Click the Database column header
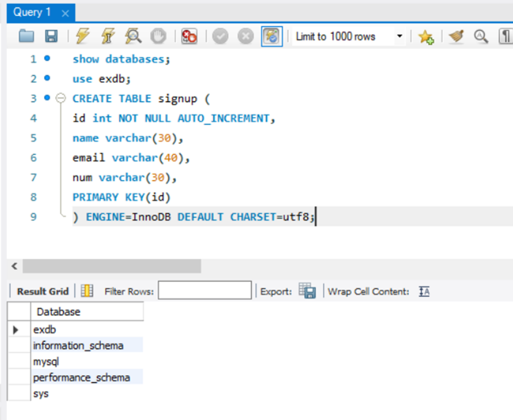 87,311
